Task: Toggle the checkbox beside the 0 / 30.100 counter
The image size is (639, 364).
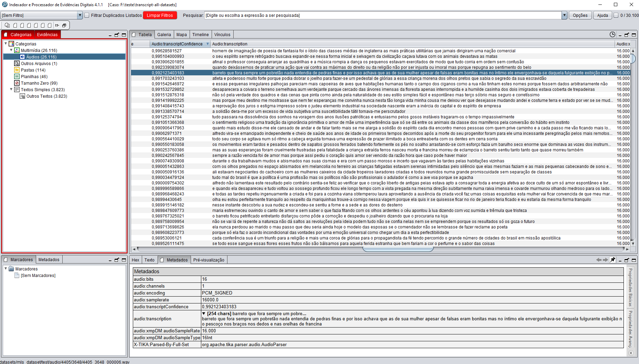Action: (616, 15)
